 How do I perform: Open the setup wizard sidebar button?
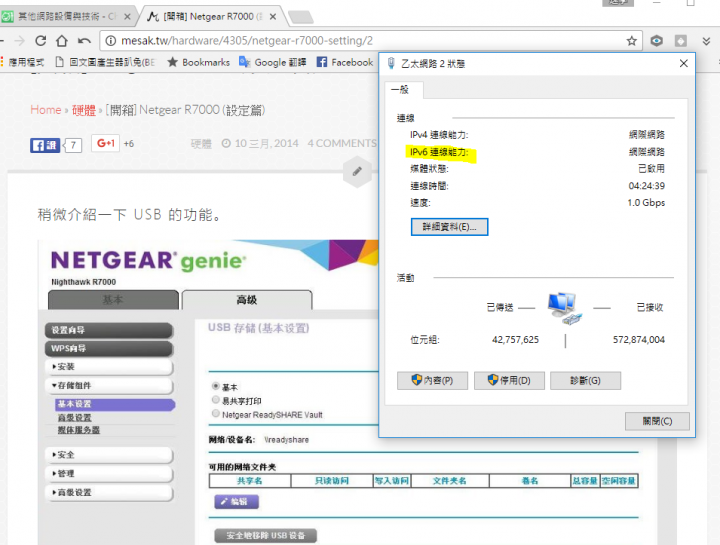109,330
